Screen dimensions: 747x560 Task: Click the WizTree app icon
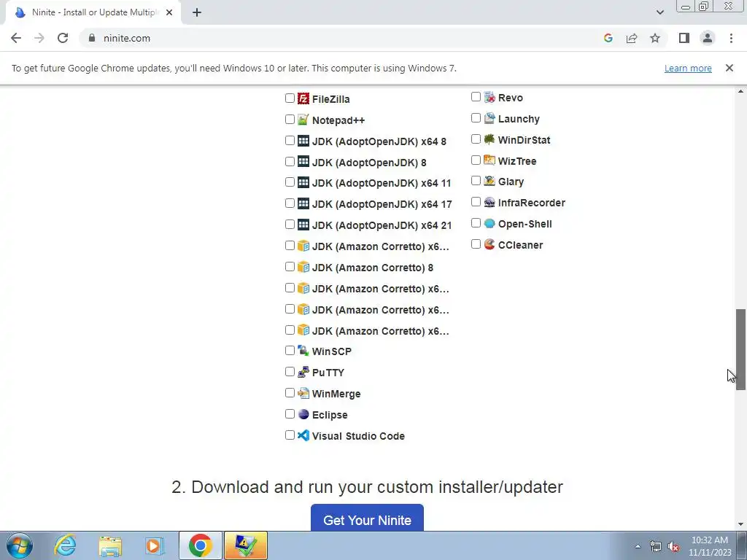489,160
